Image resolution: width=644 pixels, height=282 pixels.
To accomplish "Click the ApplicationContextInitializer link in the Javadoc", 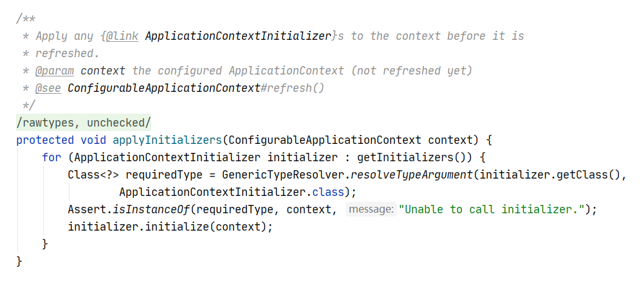I will pyautogui.click(x=237, y=36).
